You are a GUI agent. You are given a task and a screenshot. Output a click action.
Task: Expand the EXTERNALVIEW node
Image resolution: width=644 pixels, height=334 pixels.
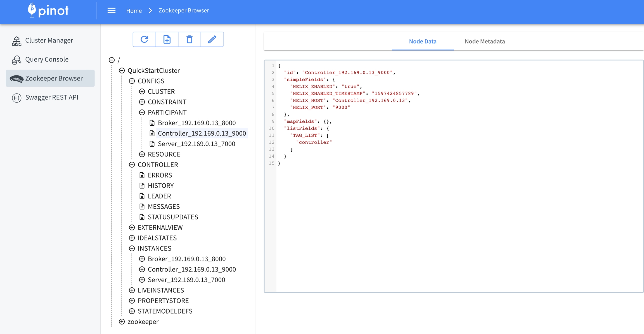click(x=132, y=228)
